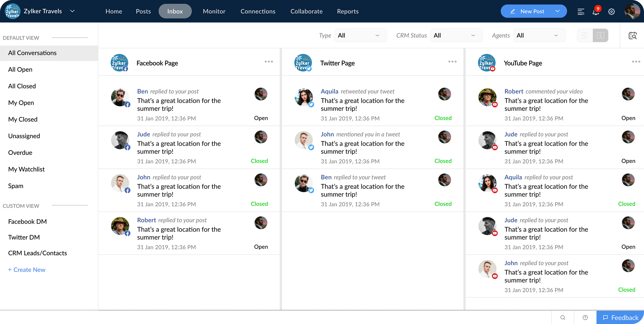644x324 pixels.
Task: Select the Unassigned view in sidebar
Action: point(24,136)
